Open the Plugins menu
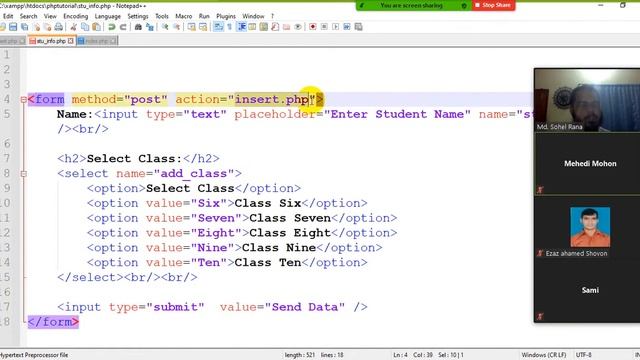Screen dimensions: 640x360 (x=226, y=16)
